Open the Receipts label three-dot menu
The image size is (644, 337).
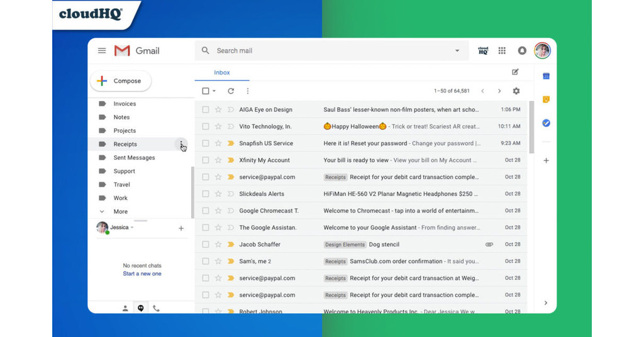pyautogui.click(x=181, y=144)
